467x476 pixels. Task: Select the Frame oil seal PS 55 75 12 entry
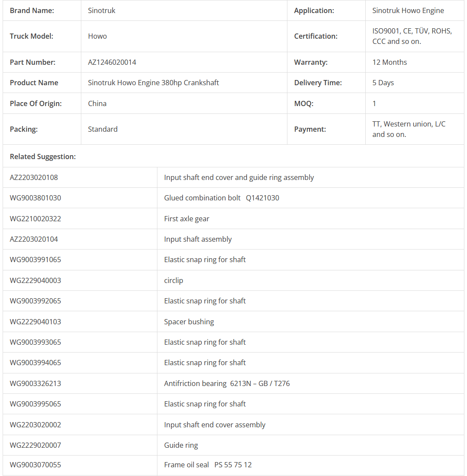(208, 465)
